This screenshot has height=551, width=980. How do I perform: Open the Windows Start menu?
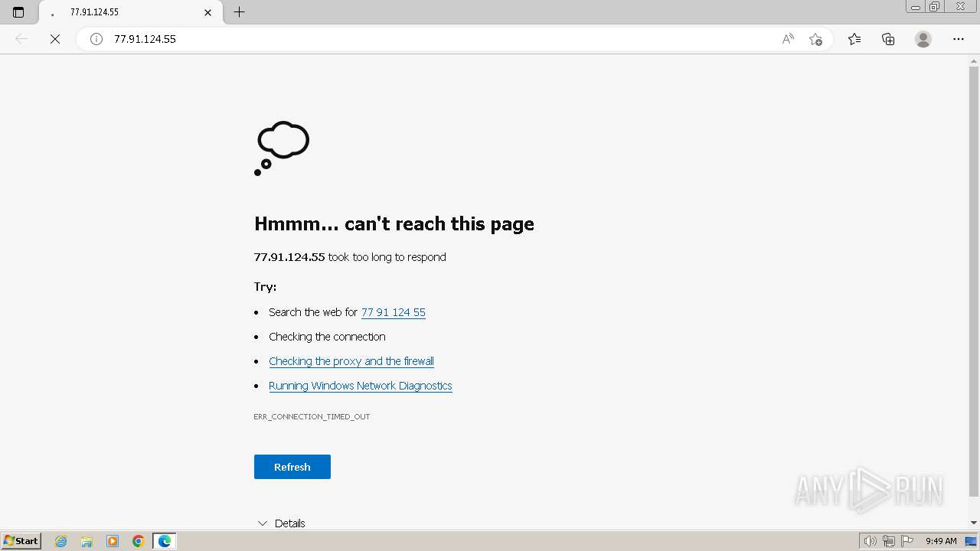coord(21,541)
